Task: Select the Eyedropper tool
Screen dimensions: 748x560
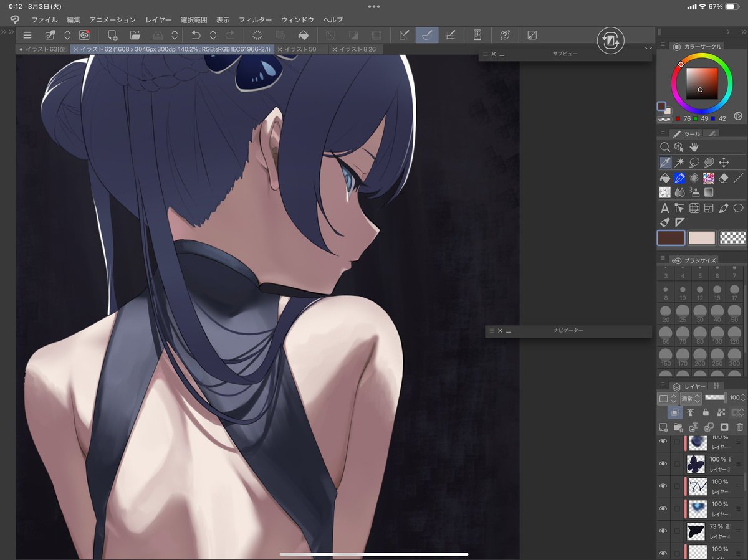Action: tap(665, 163)
